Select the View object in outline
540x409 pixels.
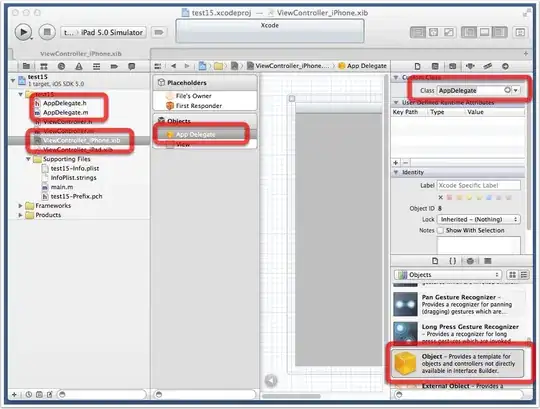[x=183, y=144]
